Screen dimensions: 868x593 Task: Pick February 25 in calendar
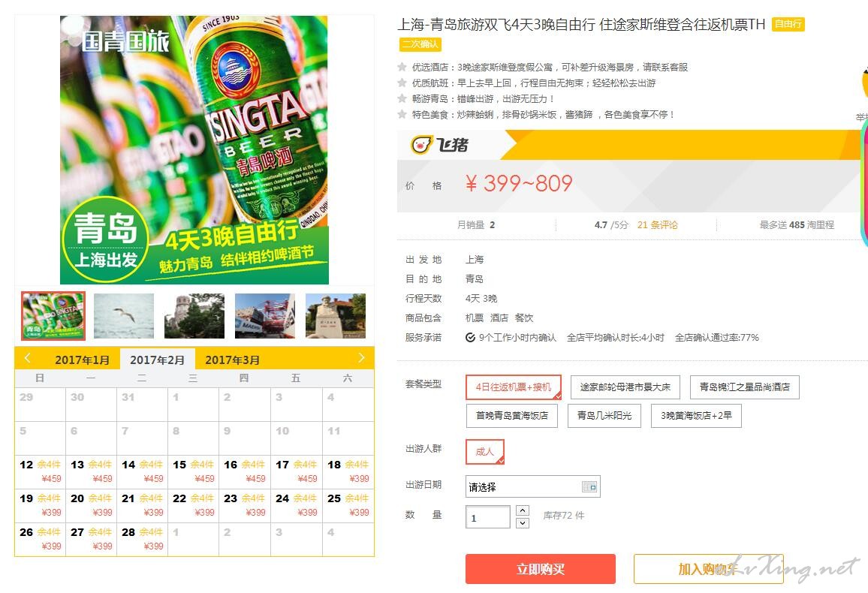pos(348,506)
